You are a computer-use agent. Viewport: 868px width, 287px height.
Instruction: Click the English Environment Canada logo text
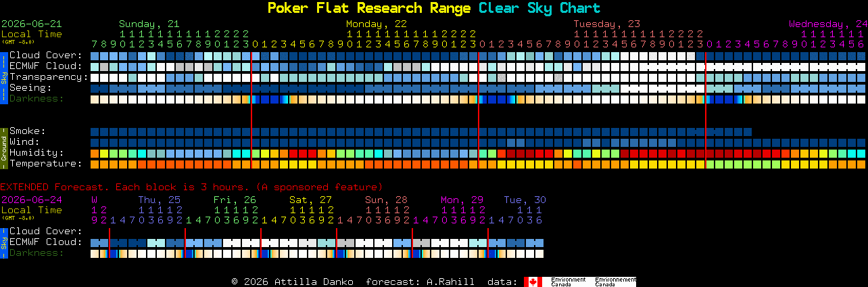(568, 282)
